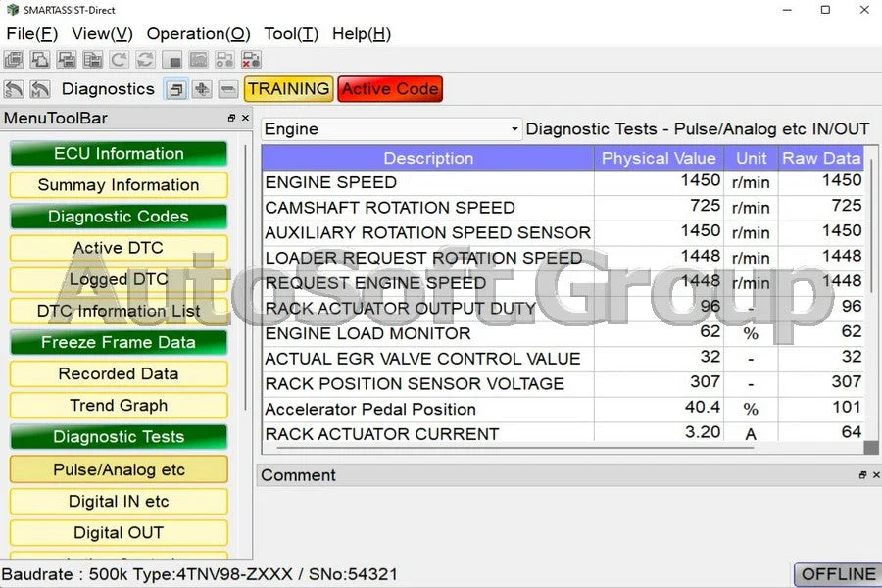Open Diagnostic Codes section header
882x588 pixels.
coord(119,217)
